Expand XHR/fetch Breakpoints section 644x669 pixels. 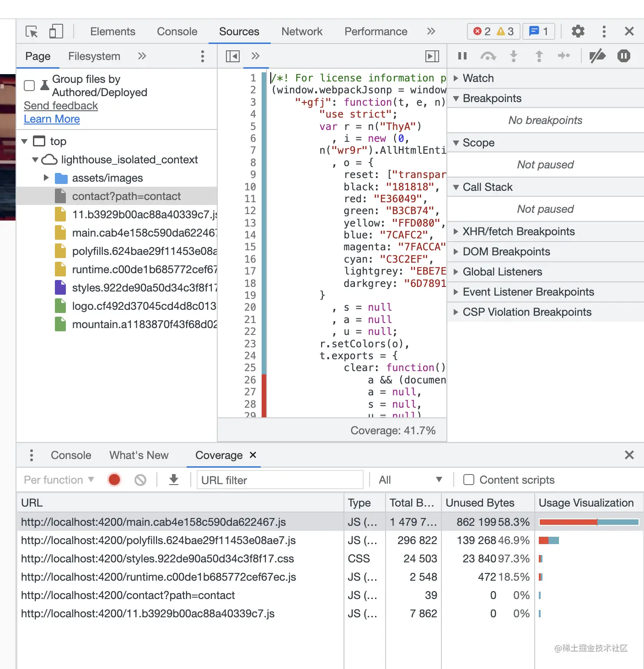point(545,232)
